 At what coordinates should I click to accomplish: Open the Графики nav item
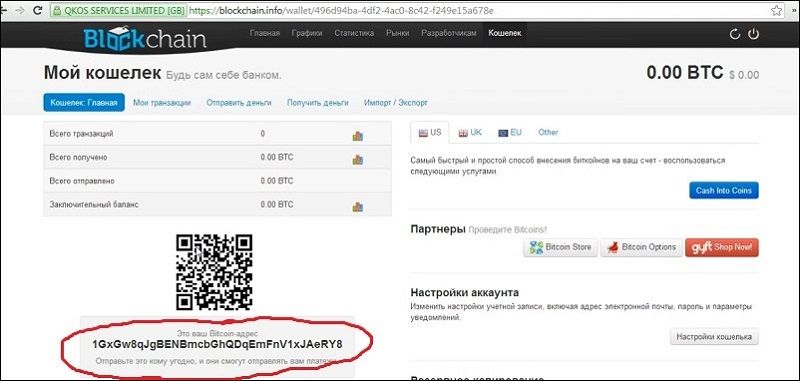[307, 33]
